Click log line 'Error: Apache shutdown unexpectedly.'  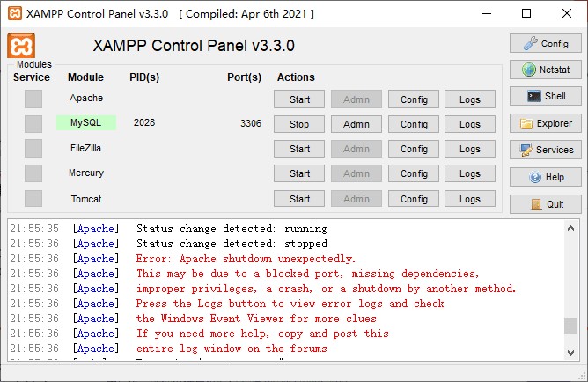246,259
